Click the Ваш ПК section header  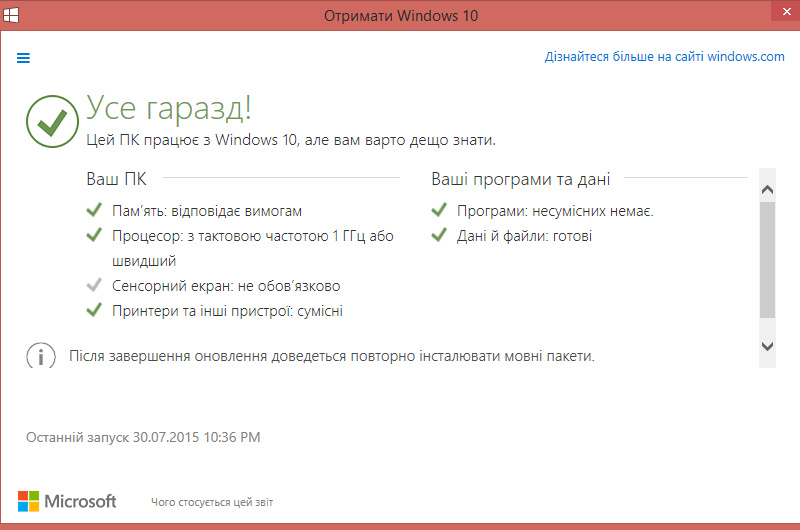coord(116,179)
